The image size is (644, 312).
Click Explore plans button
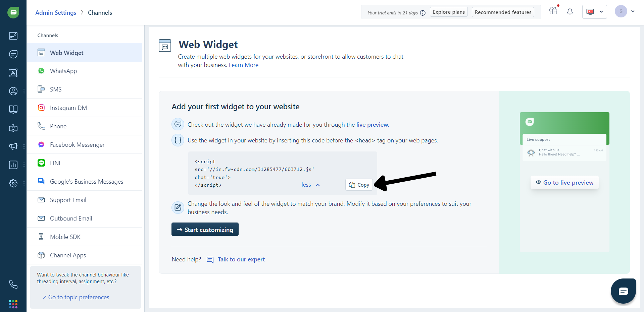click(x=449, y=12)
